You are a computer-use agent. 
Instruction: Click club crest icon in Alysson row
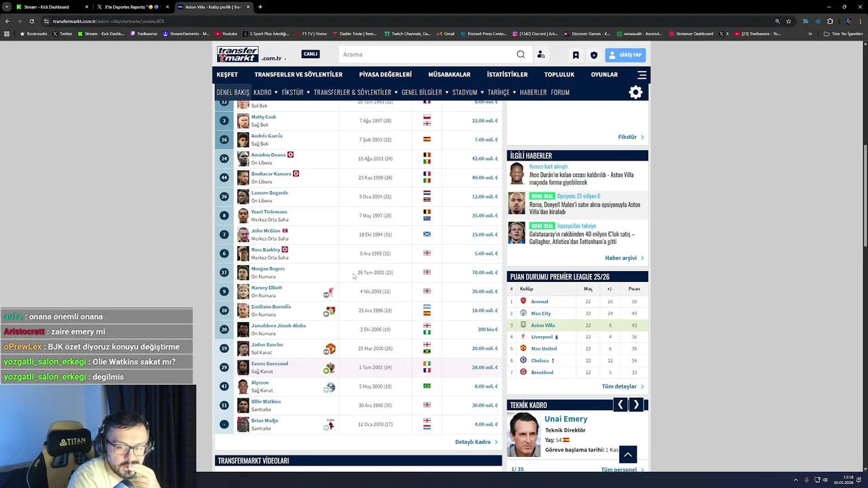click(x=330, y=387)
